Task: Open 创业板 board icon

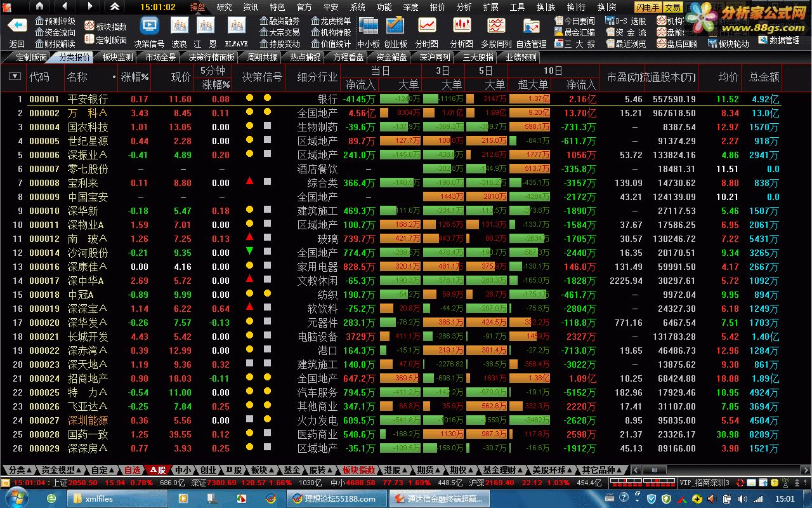Action: (396, 25)
